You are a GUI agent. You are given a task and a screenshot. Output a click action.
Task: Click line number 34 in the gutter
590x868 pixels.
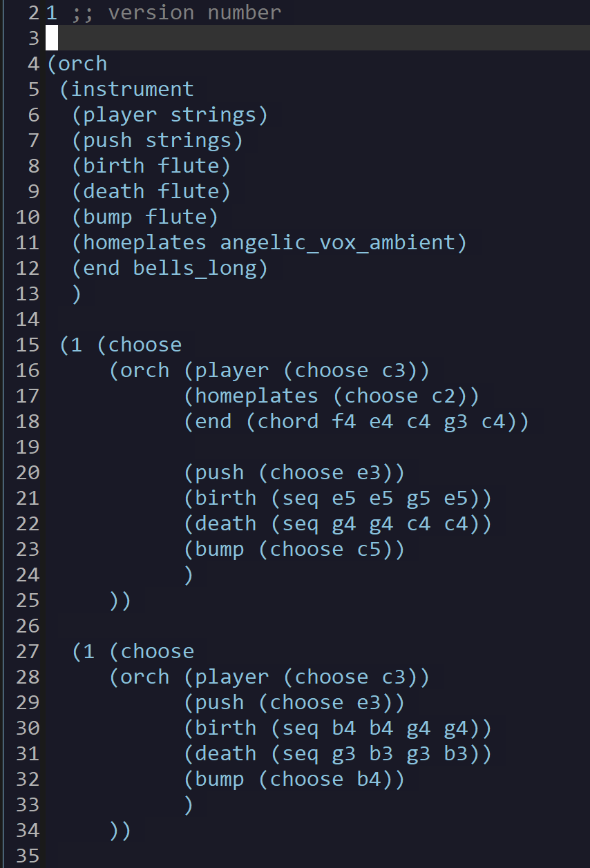(x=28, y=830)
